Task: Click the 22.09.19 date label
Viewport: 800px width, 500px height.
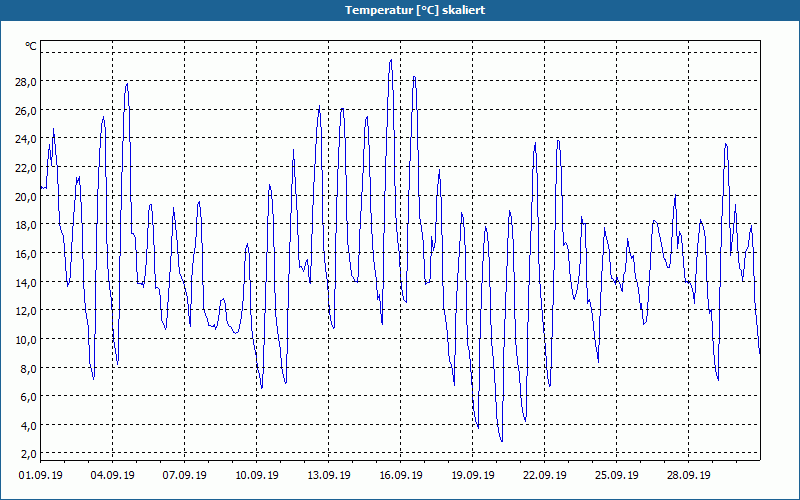Action: [x=544, y=475]
